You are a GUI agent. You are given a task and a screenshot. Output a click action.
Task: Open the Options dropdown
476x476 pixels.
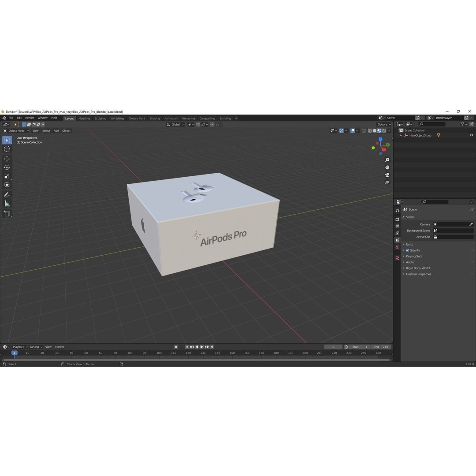pyautogui.click(x=384, y=124)
